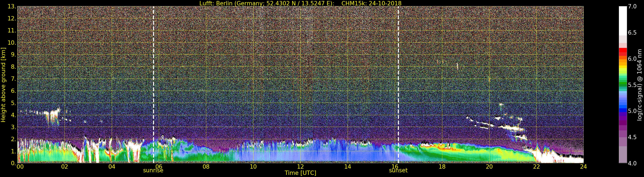The image size is (644, 177).
Task: Click the '7.0' colorbar tick value
Action: 632,6
